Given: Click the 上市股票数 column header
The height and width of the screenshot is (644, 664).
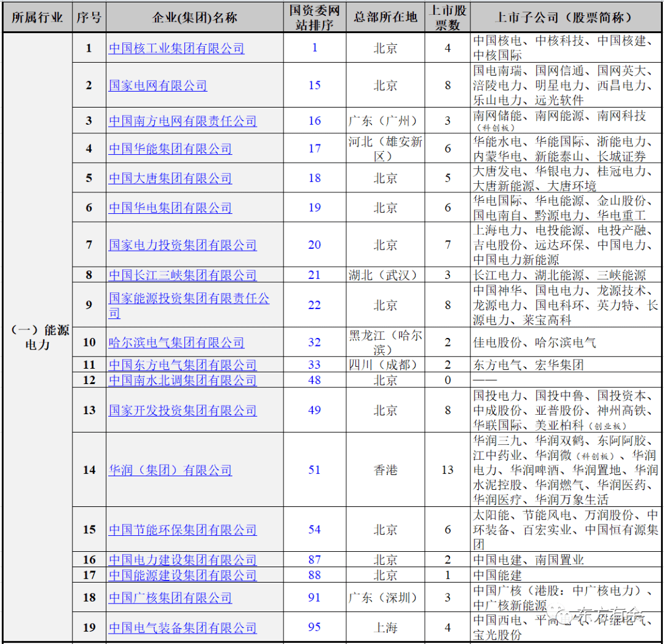Looking at the screenshot, I should 448,17.
